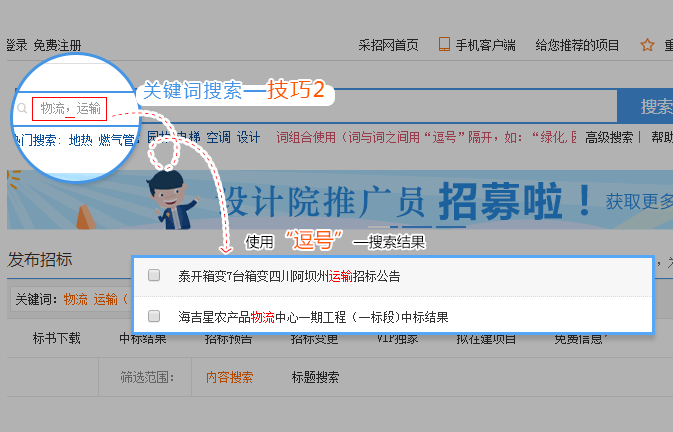
Task: Switch to the 招标变更 tab
Action: pos(314,338)
